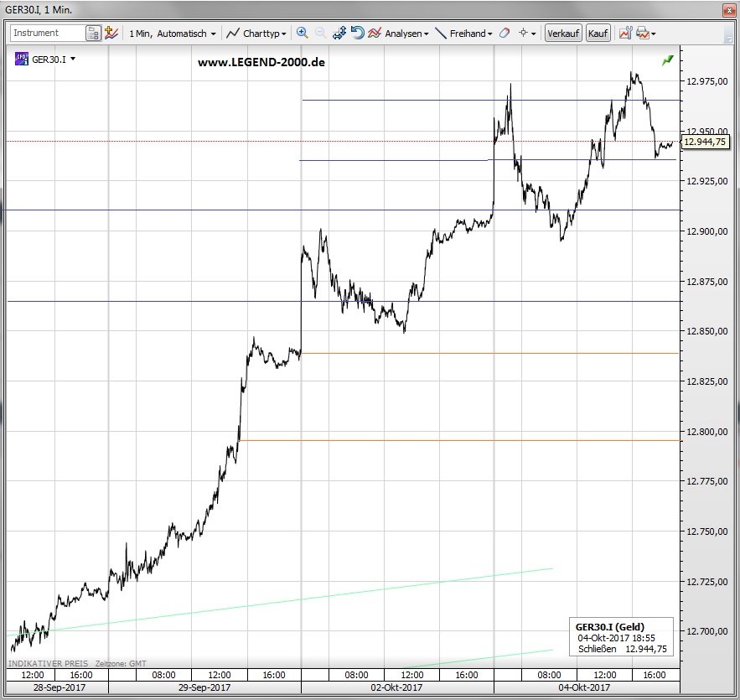Click the 02-Okt-2017 date label
740x700 pixels.
(x=396, y=687)
